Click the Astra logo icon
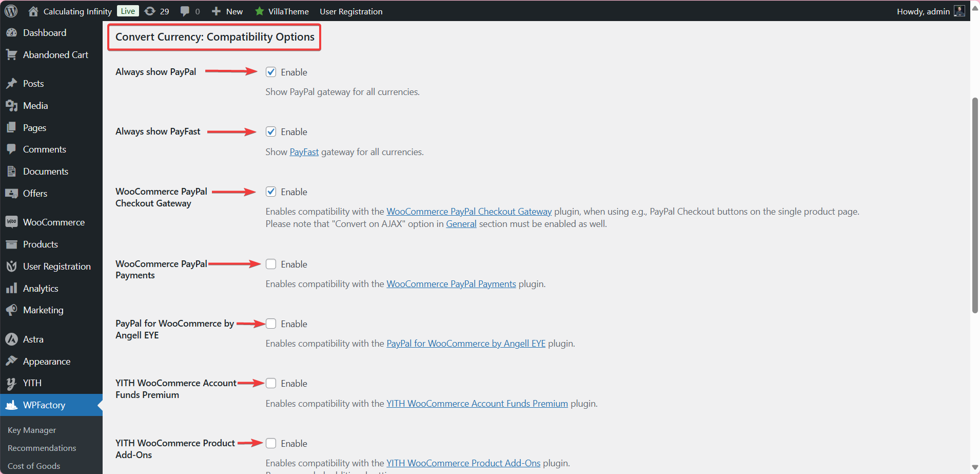The width and height of the screenshot is (980, 474). (x=11, y=339)
